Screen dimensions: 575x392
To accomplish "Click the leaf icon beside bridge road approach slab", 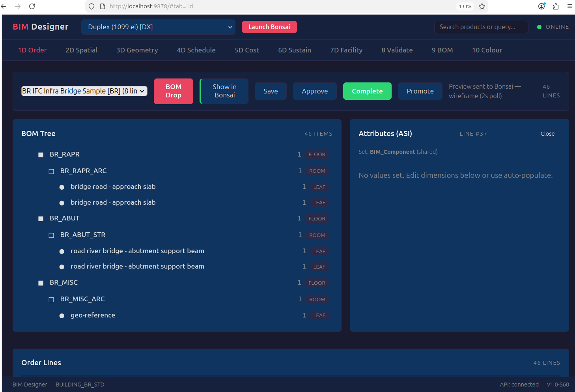I will [x=62, y=187].
